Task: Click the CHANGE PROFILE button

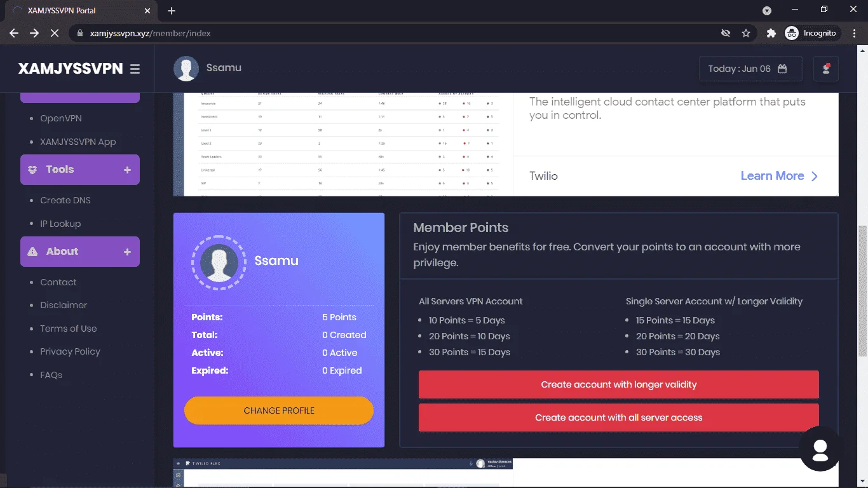Action: pos(279,410)
